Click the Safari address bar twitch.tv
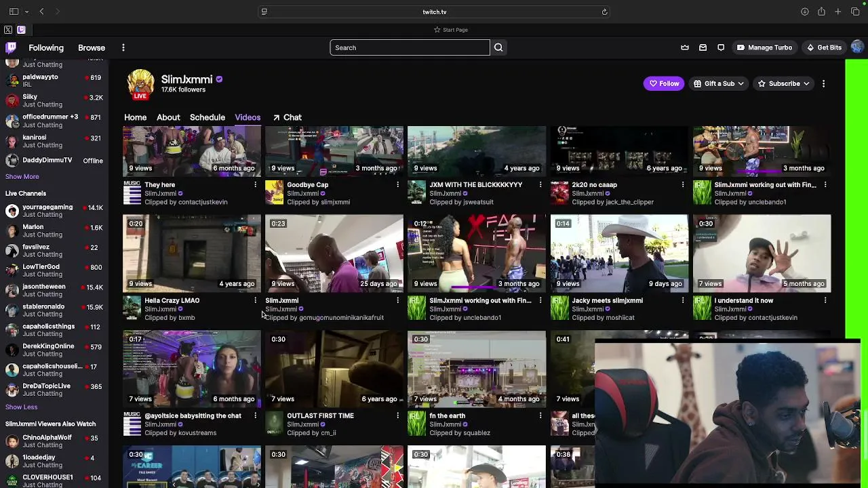This screenshot has height=488, width=868. (x=435, y=12)
